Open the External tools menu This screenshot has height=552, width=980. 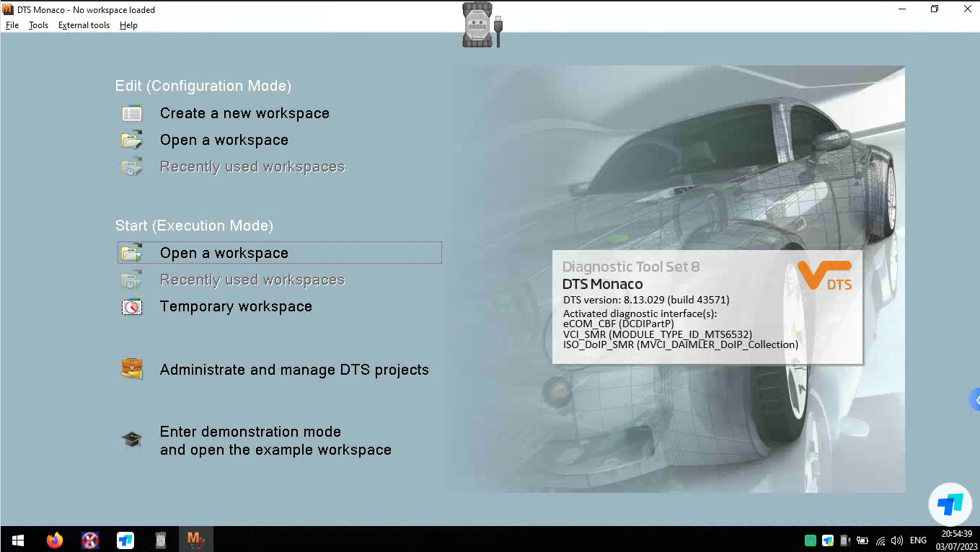pos(84,25)
